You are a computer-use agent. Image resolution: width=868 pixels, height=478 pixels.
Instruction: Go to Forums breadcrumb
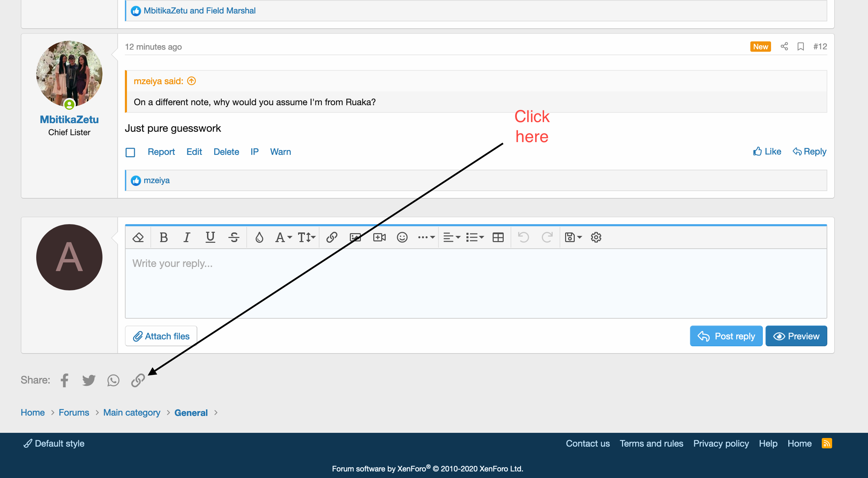tap(74, 412)
